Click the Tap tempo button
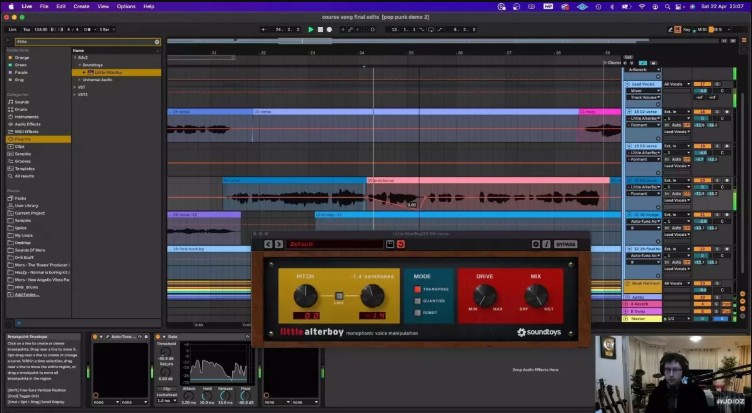 pyautogui.click(x=26, y=29)
